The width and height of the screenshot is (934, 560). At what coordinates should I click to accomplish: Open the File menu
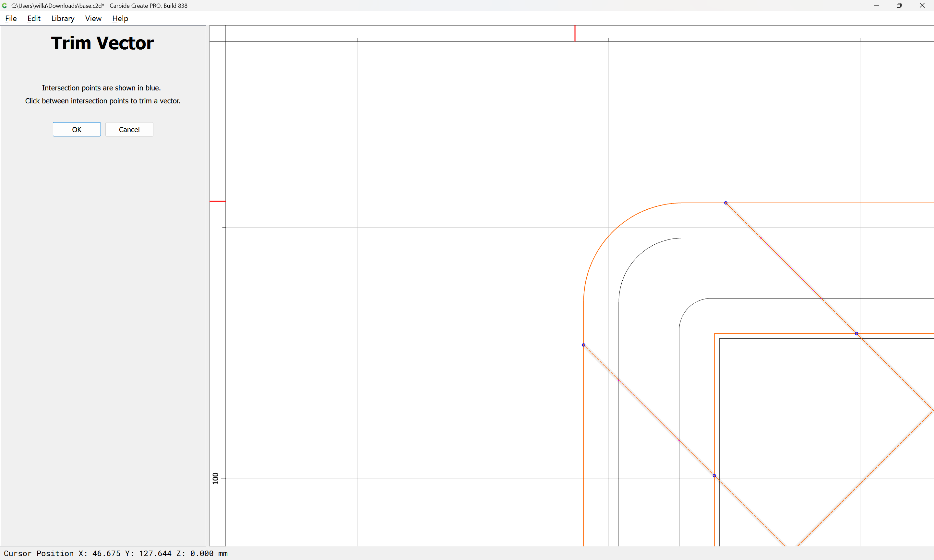tap(11, 18)
